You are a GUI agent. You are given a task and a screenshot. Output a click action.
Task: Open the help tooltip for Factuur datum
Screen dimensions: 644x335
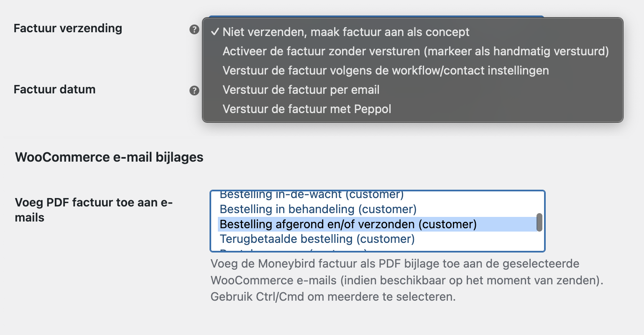(194, 90)
